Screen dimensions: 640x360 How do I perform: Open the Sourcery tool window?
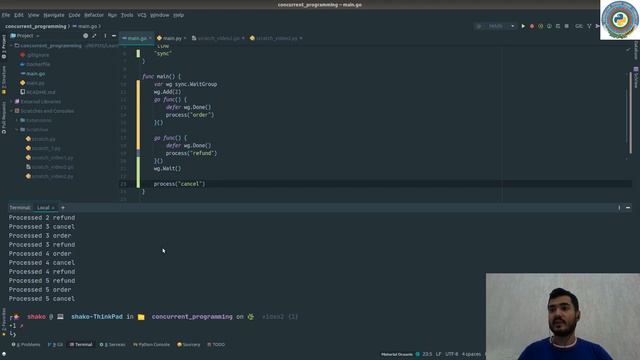[189, 344]
